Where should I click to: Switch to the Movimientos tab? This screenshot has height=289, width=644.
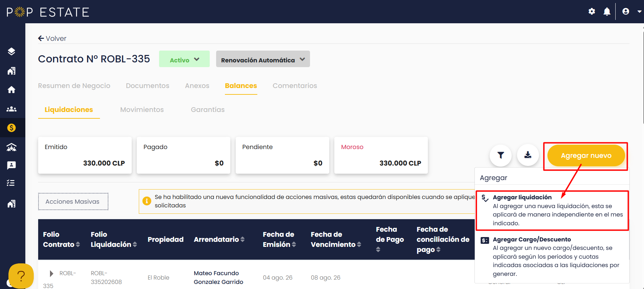click(142, 110)
